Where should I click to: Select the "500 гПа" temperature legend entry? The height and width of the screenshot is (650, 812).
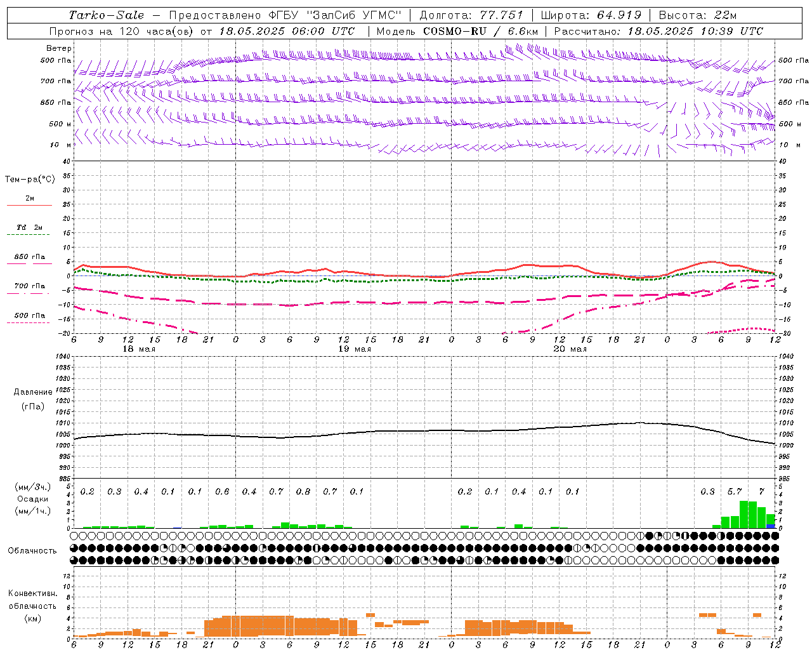(30, 315)
